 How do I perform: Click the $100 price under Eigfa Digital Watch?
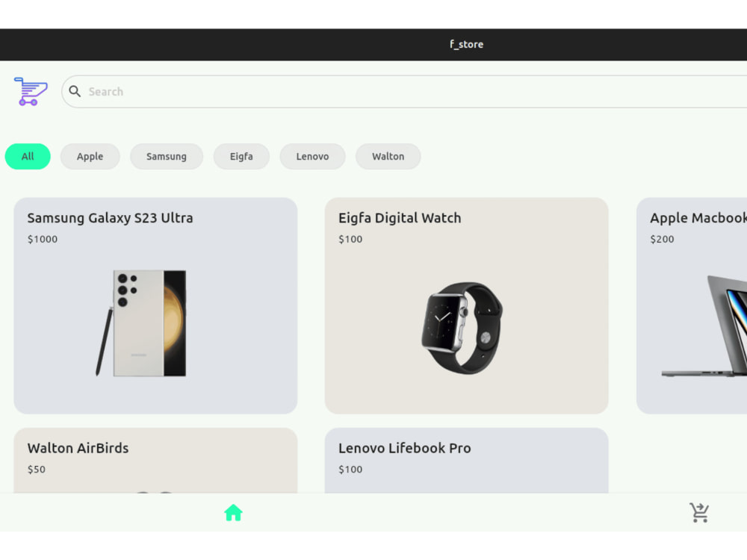point(350,239)
